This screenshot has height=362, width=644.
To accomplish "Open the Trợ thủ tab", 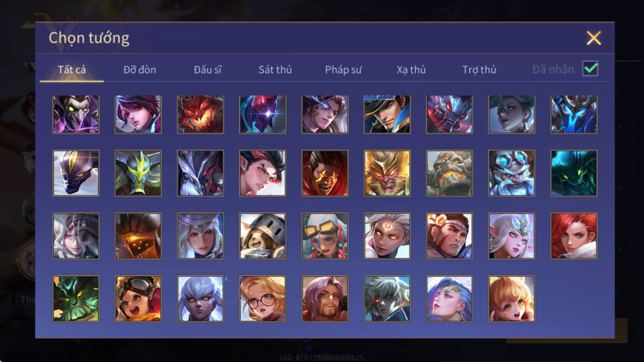I will (x=479, y=70).
